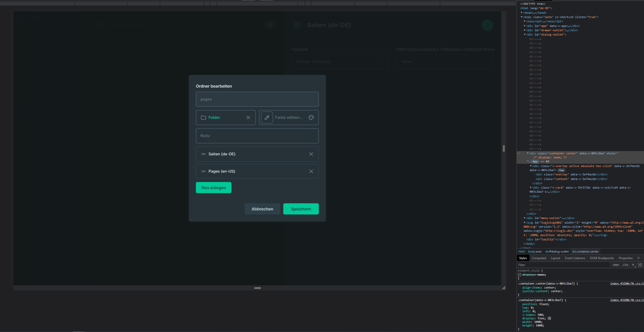Open the Pages (en-US) translation entry
The width and height of the screenshot is (644, 332).
257,171
